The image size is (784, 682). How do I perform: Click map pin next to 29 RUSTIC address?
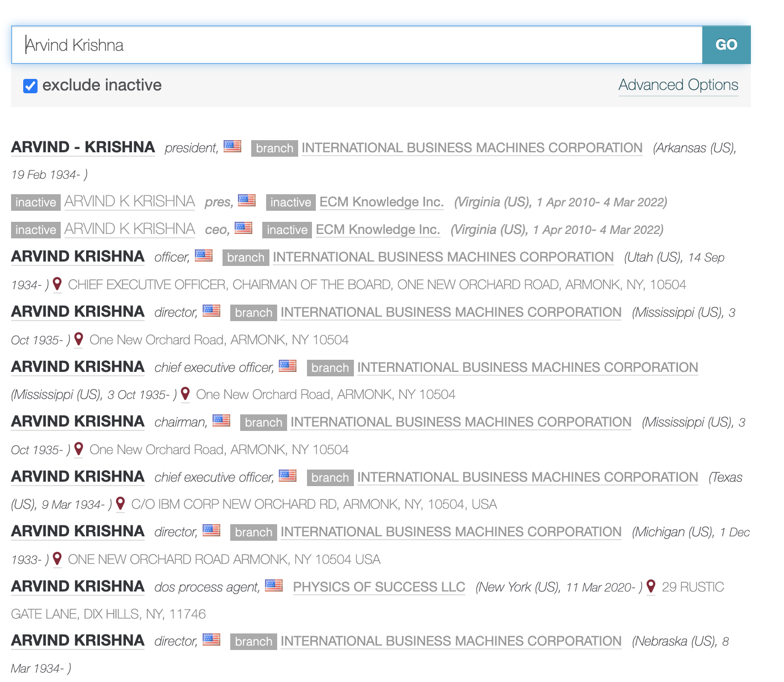point(651,586)
